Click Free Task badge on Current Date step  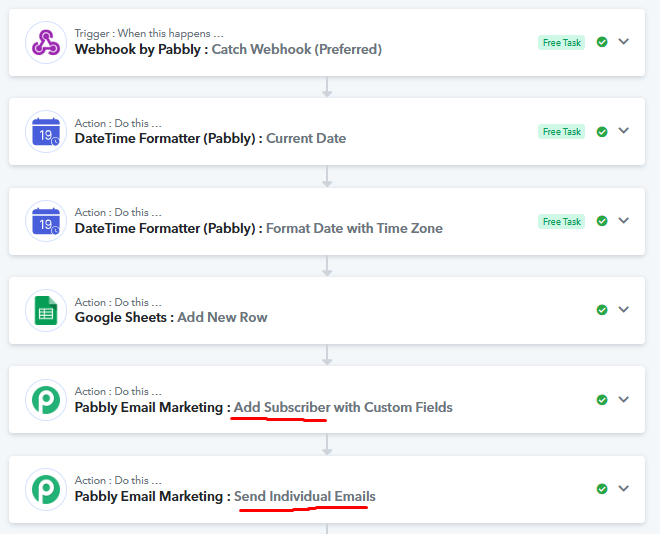coord(561,132)
